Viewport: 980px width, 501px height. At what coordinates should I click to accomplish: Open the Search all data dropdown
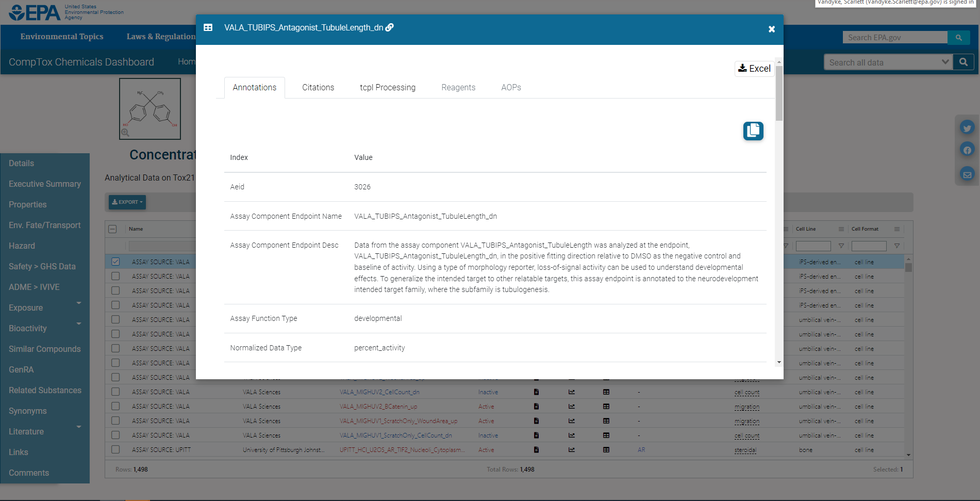tap(945, 61)
